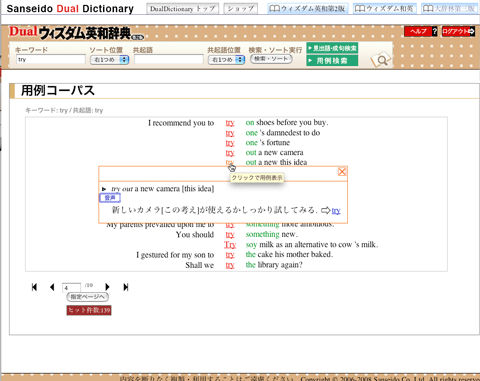Click 'try' link in 'one's damnedest to do' row
The image size is (480, 381).
[230, 133]
